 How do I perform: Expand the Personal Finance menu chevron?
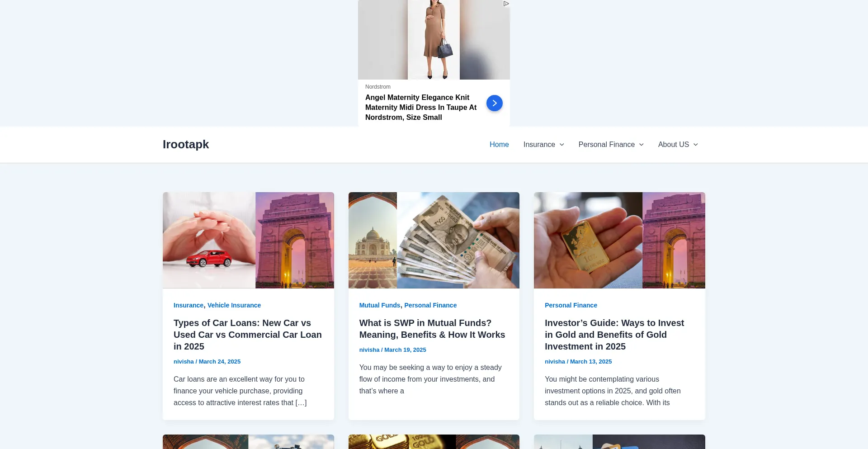tap(641, 145)
